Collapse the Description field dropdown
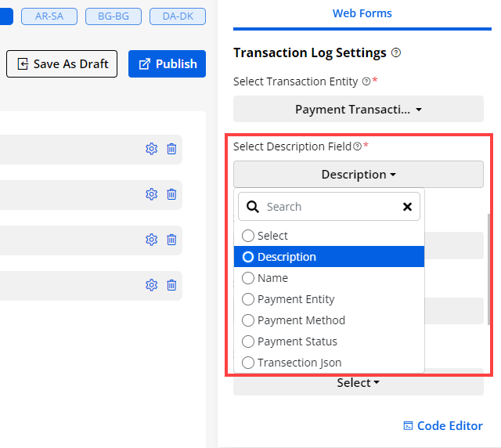Image resolution: width=501 pixels, height=448 pixels. (358, 175)
